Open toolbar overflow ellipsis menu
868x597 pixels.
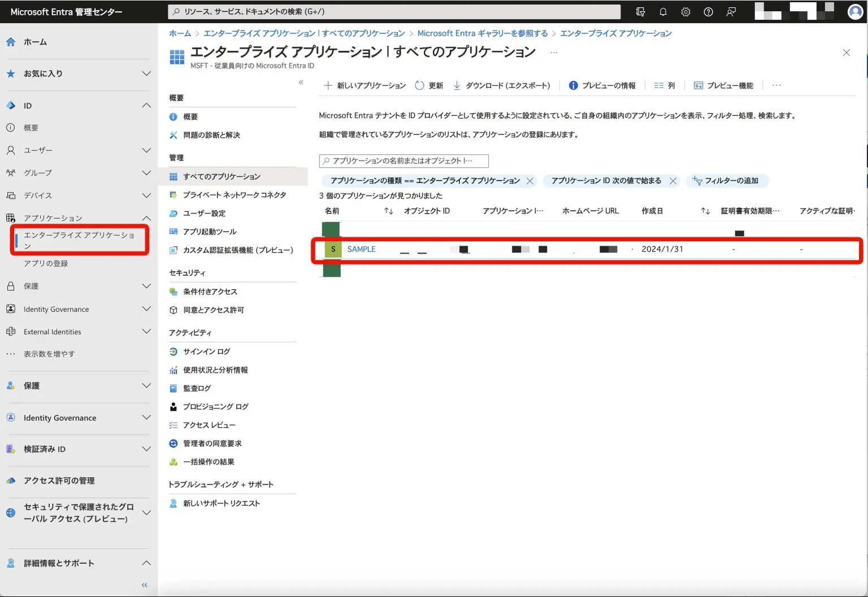point(776,85)
